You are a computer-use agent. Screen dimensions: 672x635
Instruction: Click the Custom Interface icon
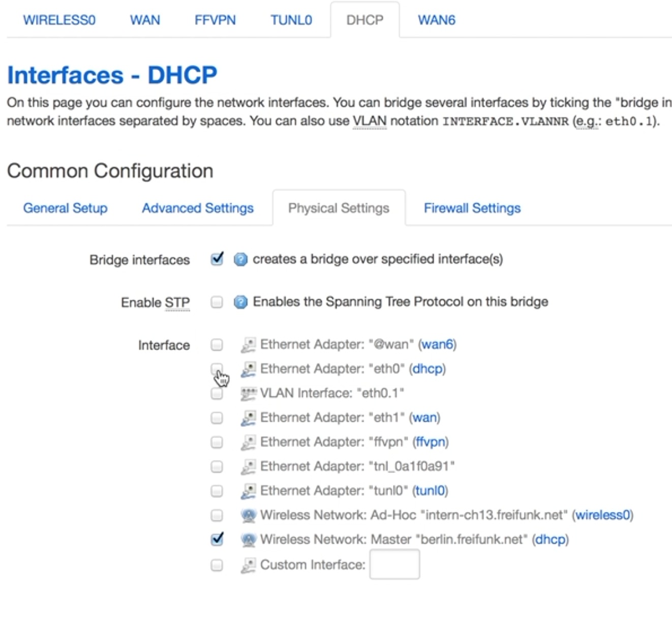pyautogui.click(x=248, y=565)
